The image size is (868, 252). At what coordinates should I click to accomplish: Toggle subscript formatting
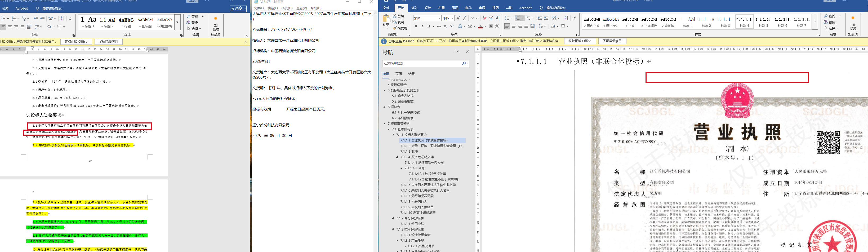446,26
